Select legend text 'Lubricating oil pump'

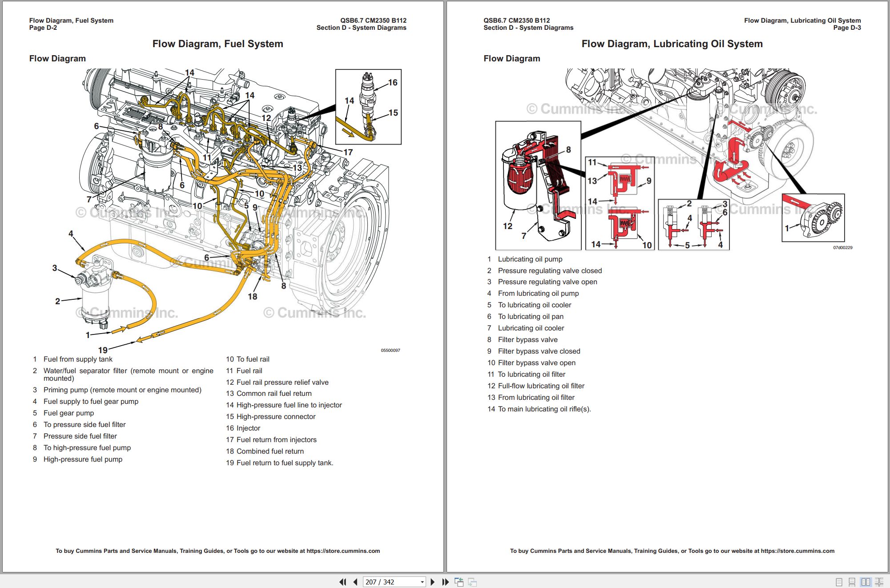pos(530,259)
